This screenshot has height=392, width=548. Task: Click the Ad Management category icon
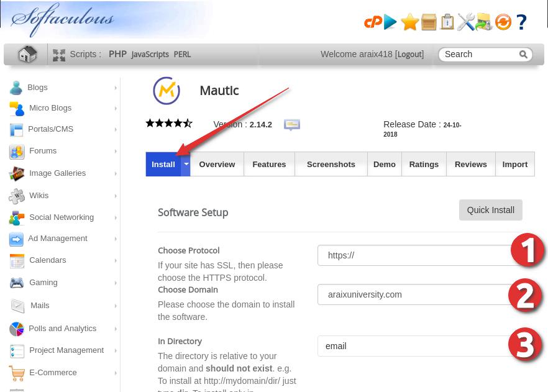click(16, 239)
